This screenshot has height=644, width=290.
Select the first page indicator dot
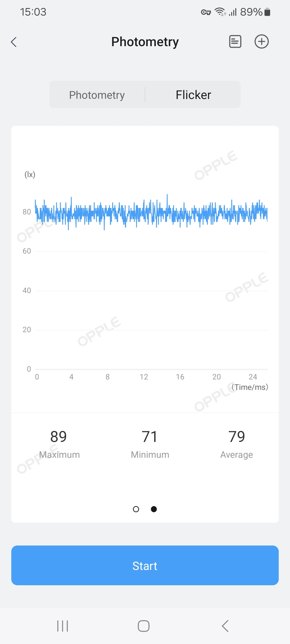point(136,509)
